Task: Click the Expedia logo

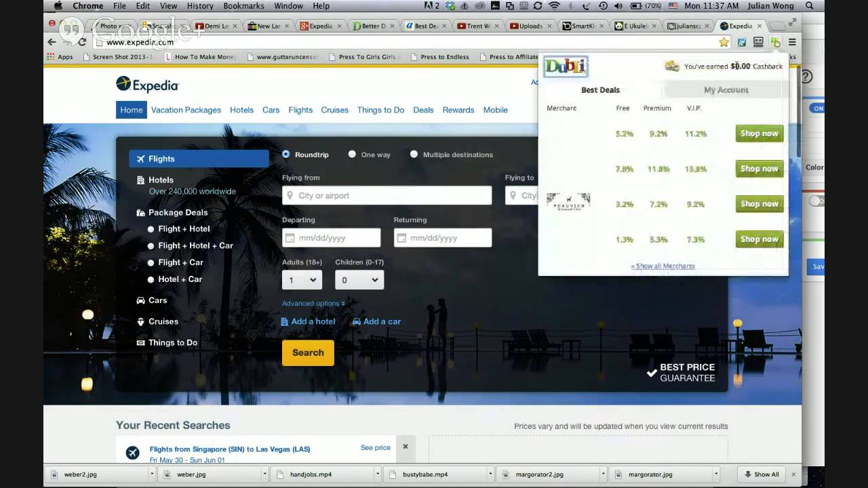Action: (147, 85)
